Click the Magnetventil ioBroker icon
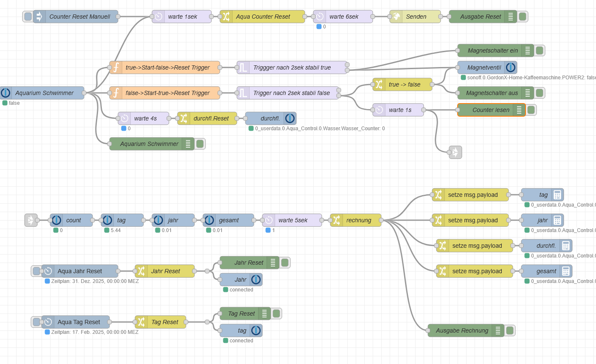 511,67
